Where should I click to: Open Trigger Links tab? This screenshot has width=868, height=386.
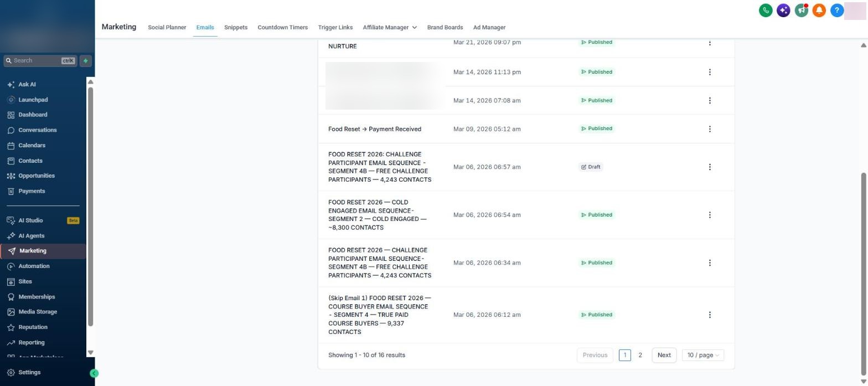pyautogui.click(x=335, y=27)
